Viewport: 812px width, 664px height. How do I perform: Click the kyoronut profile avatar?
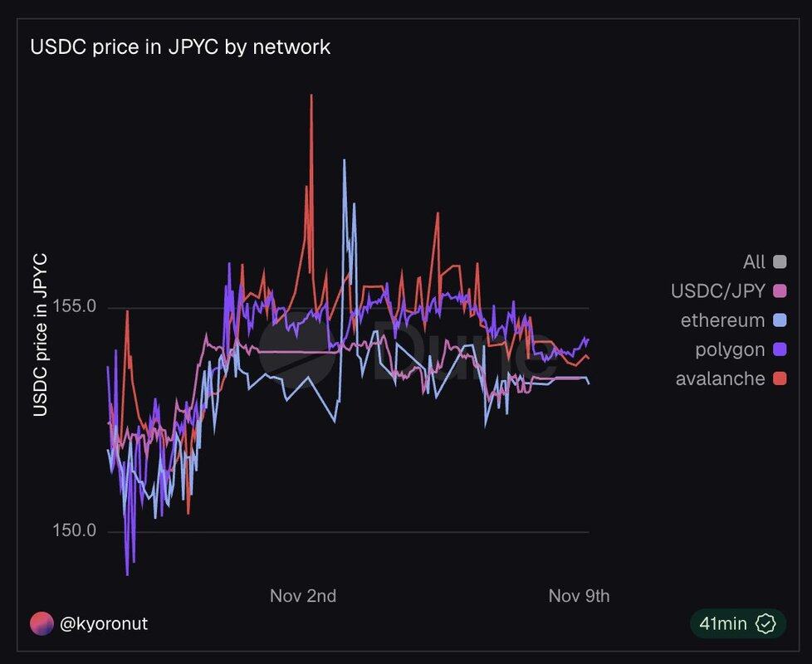tap(41, 623)
